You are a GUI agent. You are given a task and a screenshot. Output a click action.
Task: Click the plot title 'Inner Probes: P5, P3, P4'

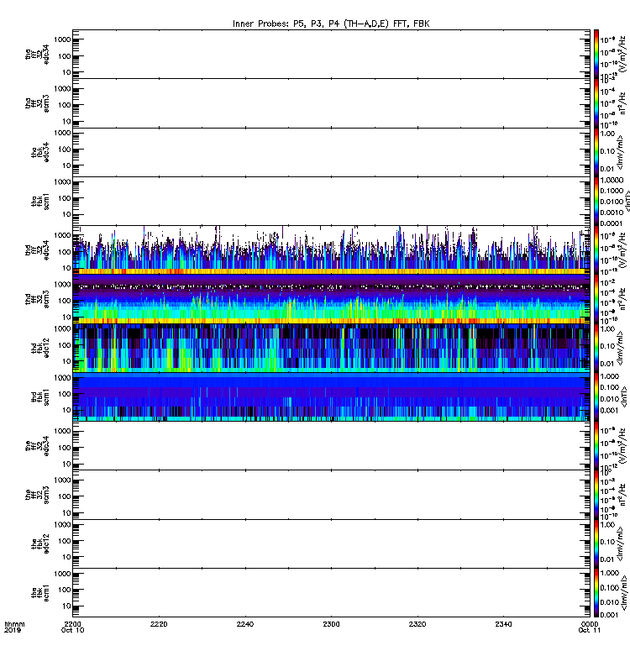click(331, 24)
